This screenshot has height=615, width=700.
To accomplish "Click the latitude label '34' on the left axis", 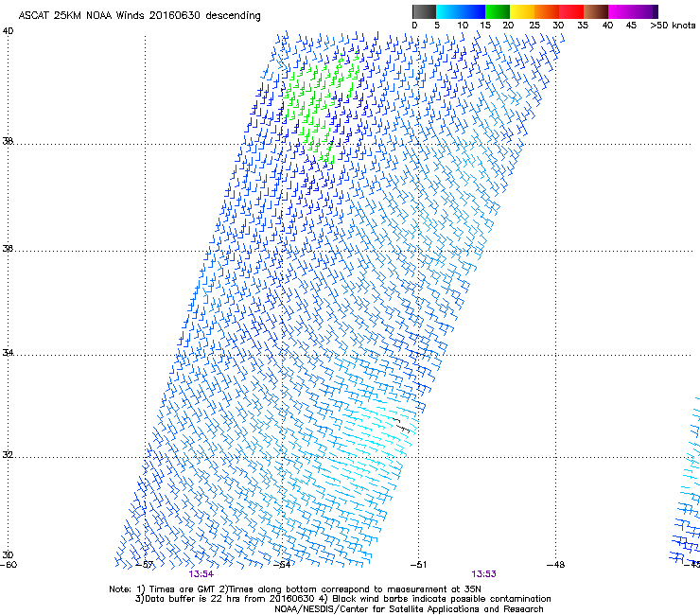I will point(8,352).
